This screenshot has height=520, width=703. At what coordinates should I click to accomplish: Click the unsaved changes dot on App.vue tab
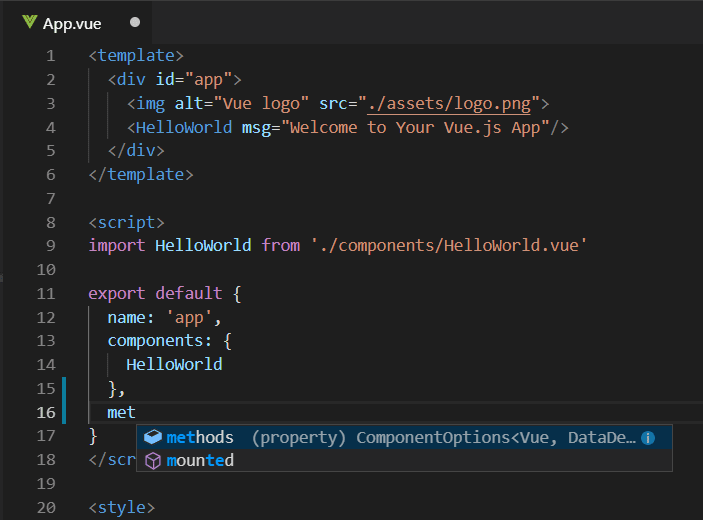[x=135, y=22]
